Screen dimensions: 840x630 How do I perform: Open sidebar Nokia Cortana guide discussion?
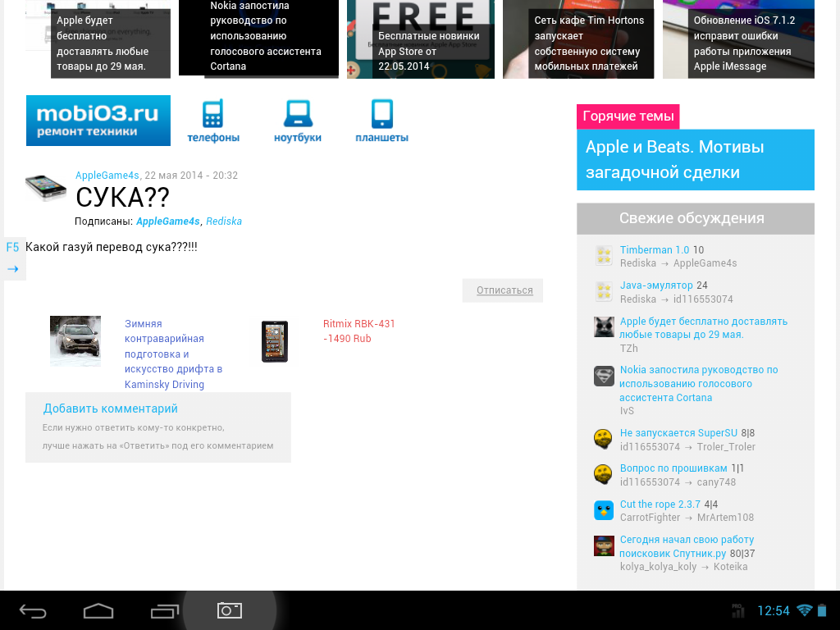(699, 384)
